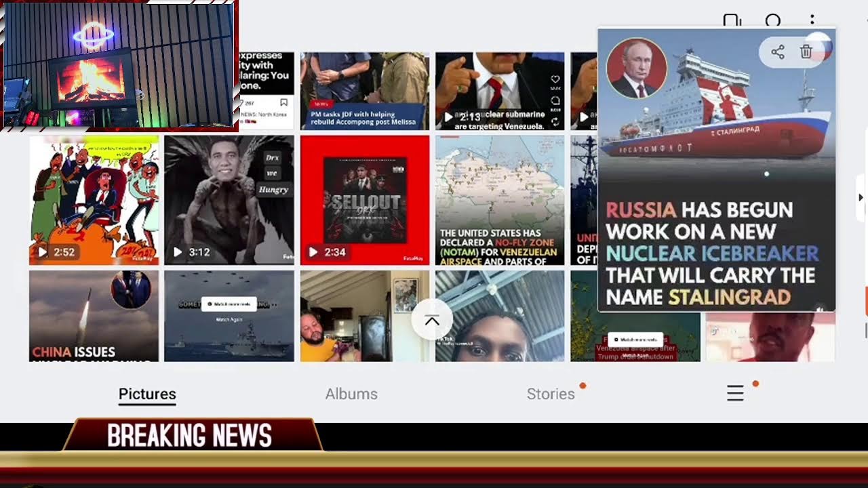Open the selfie under metal roof thumbnail
The image size is (868, 488).
(x=500, y=316)
